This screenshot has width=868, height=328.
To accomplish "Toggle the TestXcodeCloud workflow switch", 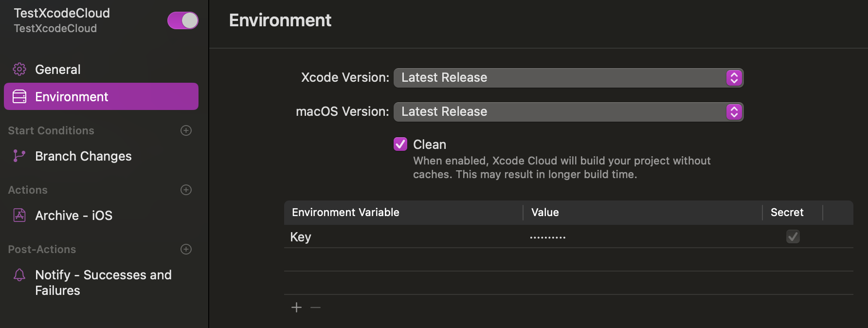I will tap(183, 20).
